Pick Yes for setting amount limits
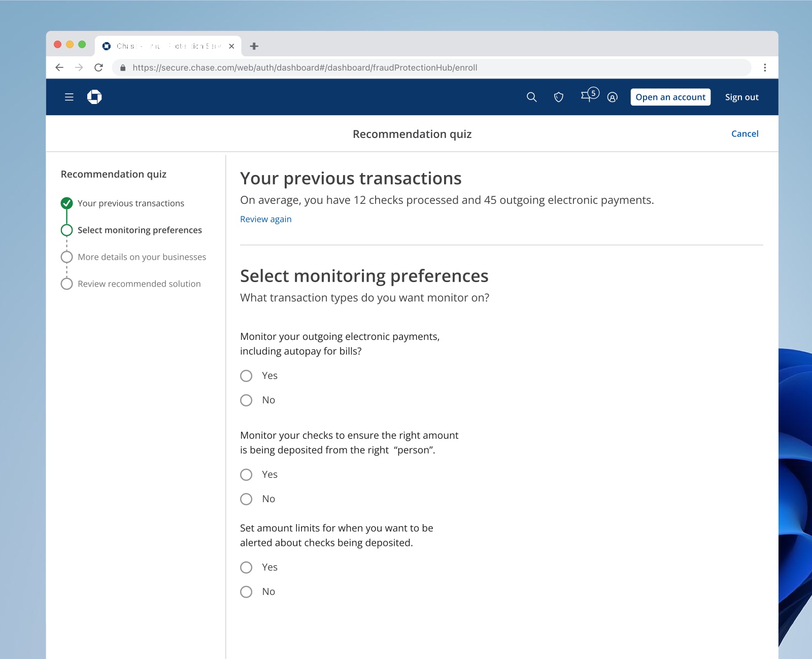The width and height of the screenshot is (812, 659). coord(246,568)
